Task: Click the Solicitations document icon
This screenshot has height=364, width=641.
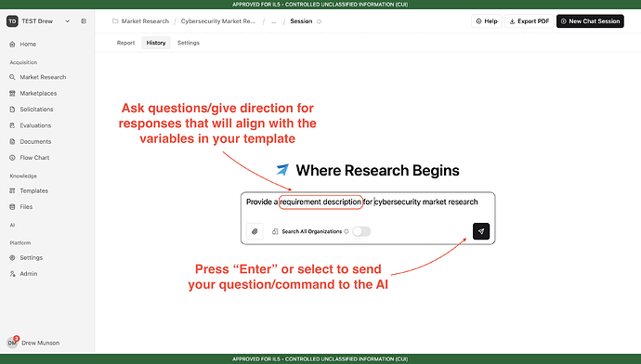Action: point(12,110)
